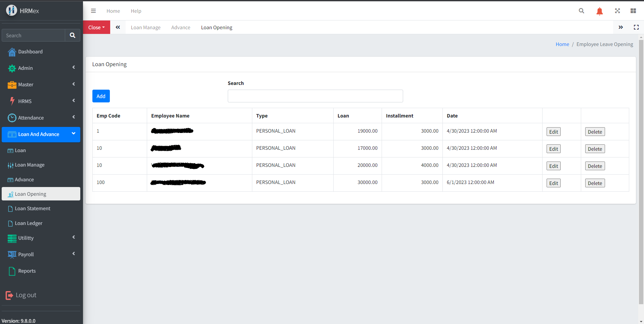
Task: Collapse the Loan And Advance menu
Action: [x=41, y=134]
